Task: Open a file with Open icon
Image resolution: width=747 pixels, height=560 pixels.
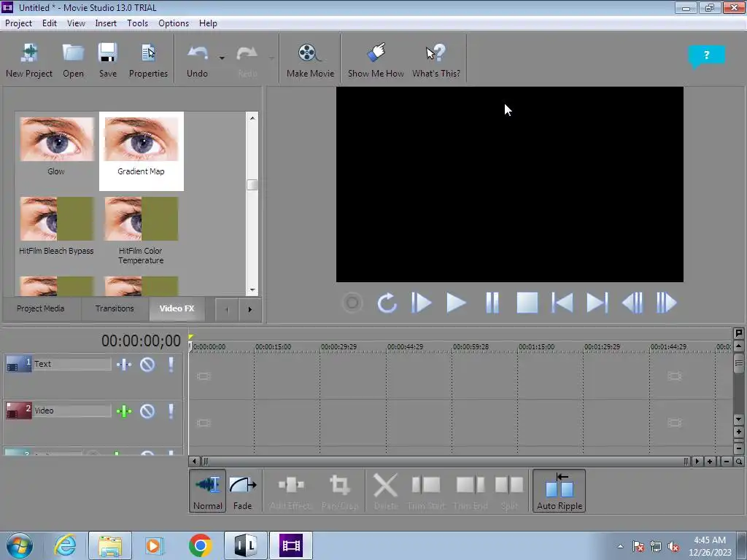Action: point(73,60)
